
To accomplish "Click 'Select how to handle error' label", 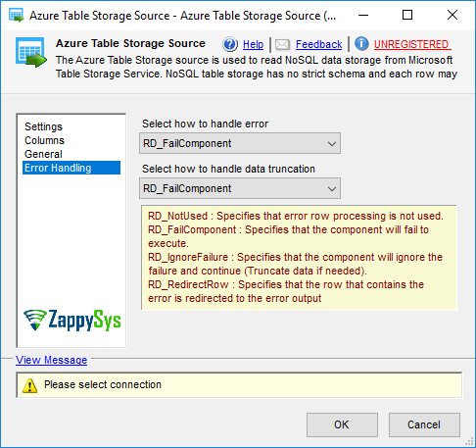I will [205, 124].
